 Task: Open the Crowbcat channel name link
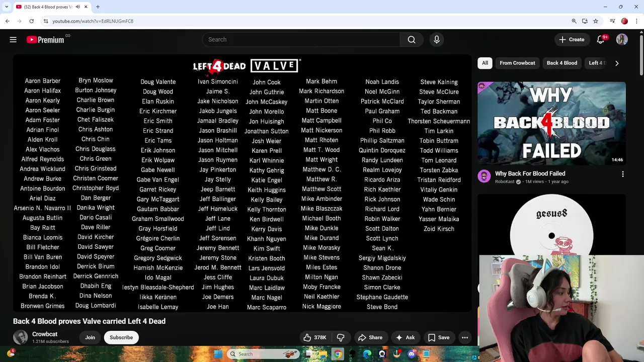(x=45, y=334)
